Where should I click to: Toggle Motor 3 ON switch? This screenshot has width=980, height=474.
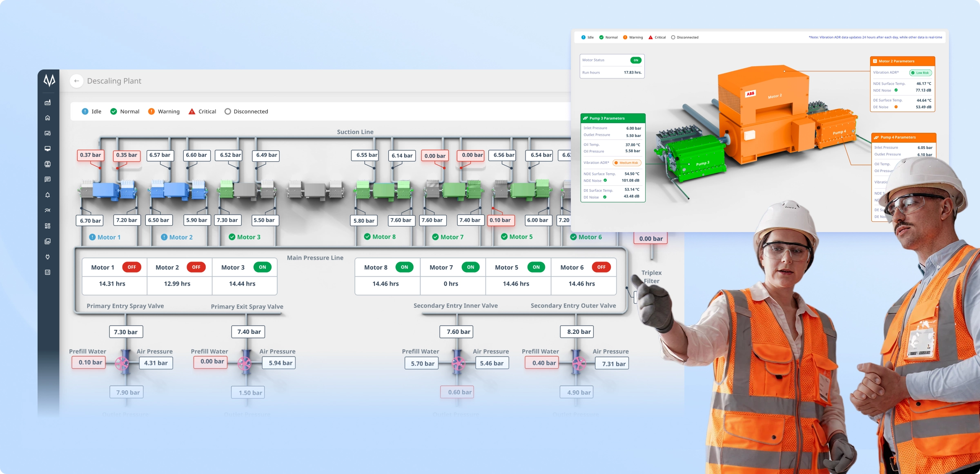(262, 267)
